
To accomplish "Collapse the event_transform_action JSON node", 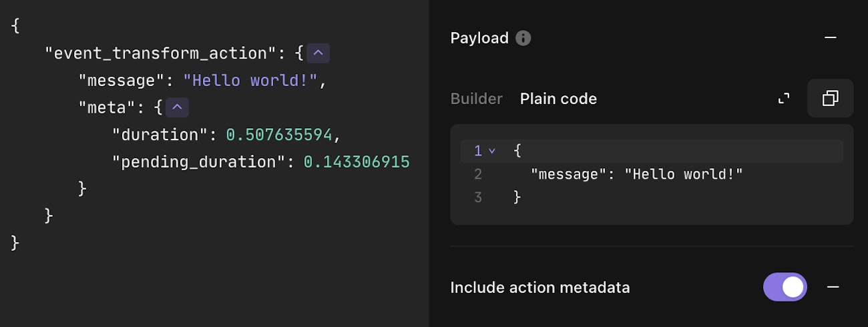I will [x=318, y=53].
